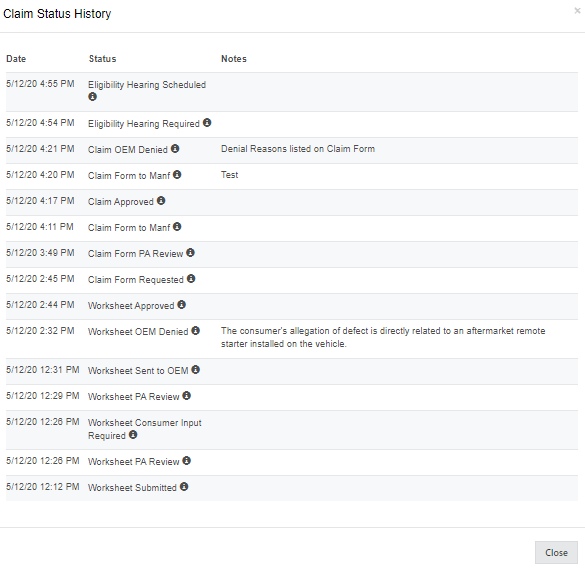Click info icon beside Claim Approved

(161, 200)
